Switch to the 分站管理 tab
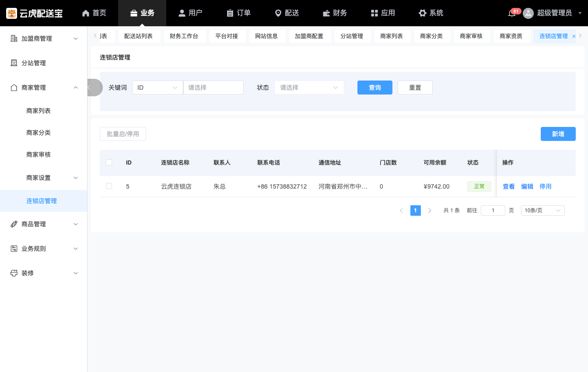Screen dimensions: 588x372 tap(352, 36)
